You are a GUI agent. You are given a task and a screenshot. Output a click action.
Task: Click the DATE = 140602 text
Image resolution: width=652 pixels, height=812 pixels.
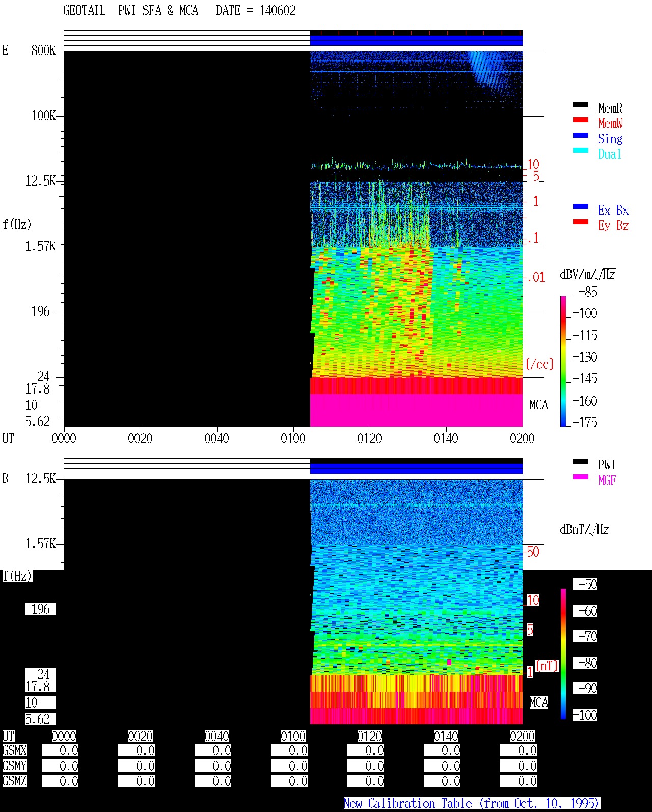click(256, 11)
